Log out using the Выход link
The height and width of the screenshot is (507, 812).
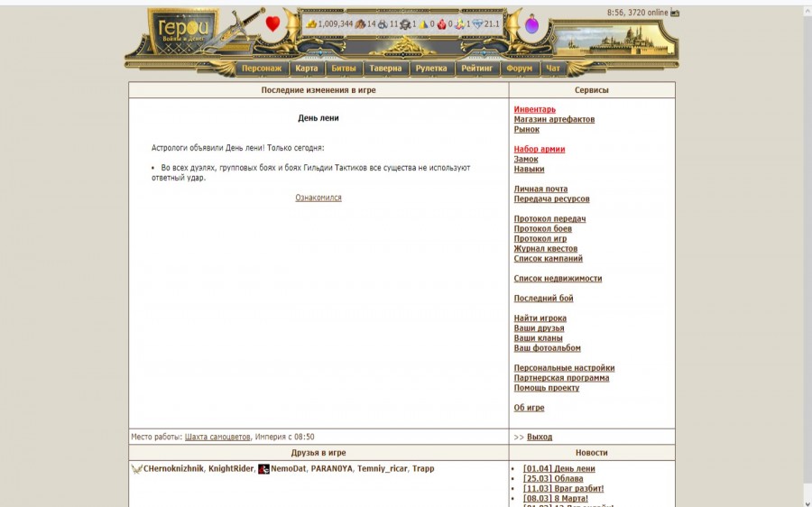tap(540, 437)
